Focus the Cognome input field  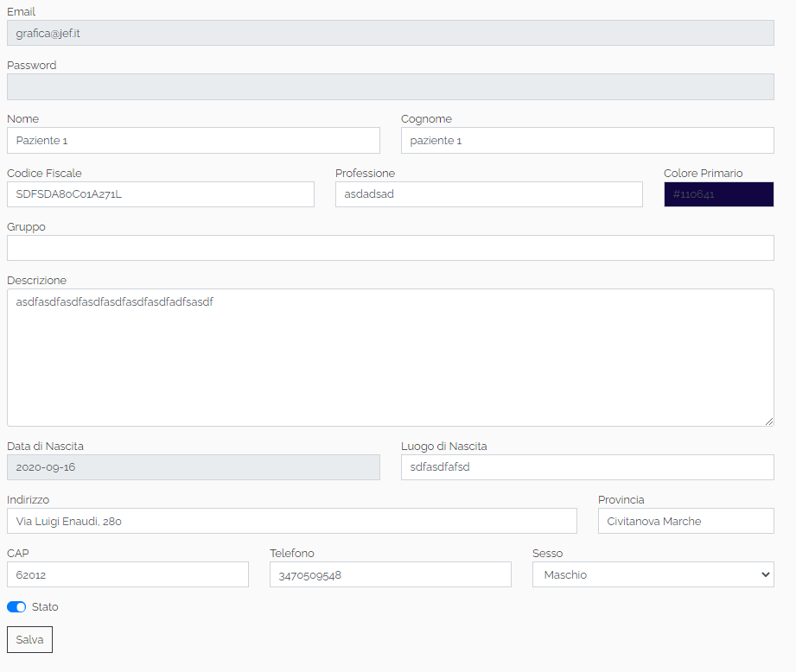point(587,141)
